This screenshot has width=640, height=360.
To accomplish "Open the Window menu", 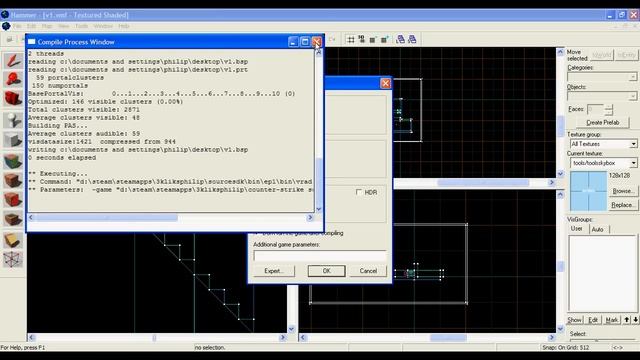I will [103, 26].
